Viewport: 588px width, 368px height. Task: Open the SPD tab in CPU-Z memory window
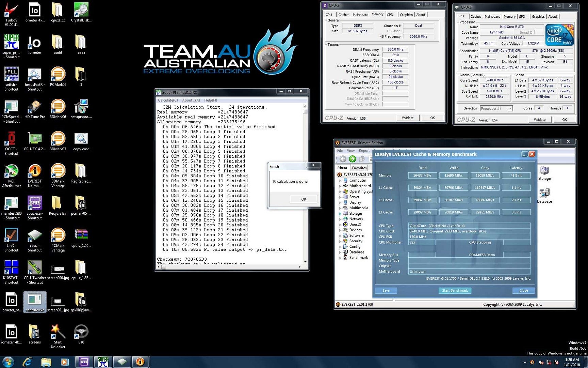tap(390, 15)
